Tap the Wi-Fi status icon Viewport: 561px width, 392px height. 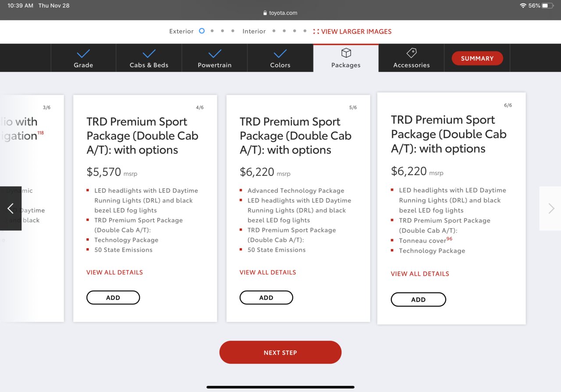523,6
